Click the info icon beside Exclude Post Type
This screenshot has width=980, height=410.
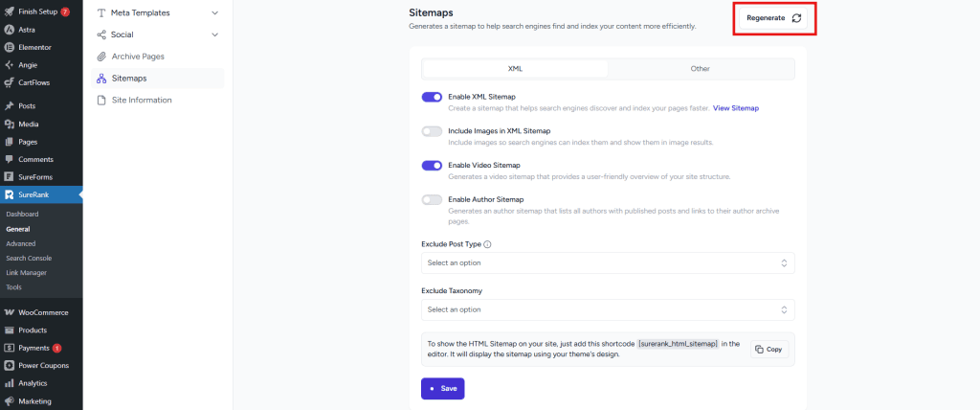point(488,244)
